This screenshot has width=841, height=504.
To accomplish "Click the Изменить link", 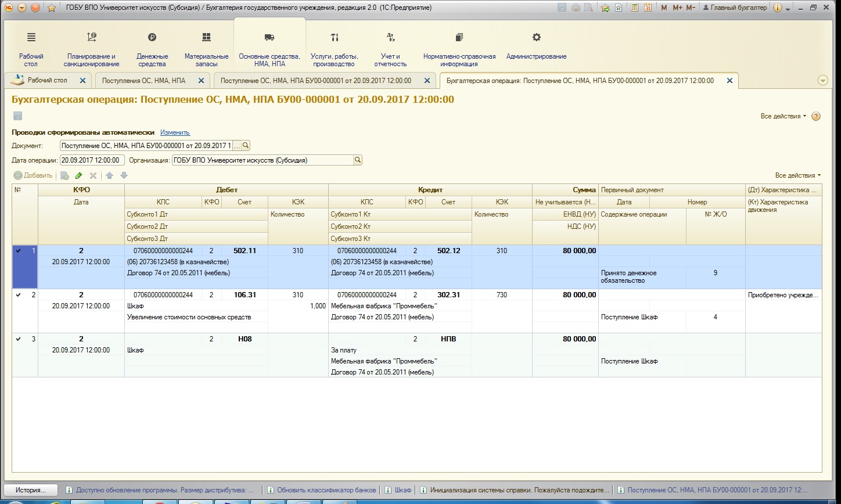I will tap(175, 132).
